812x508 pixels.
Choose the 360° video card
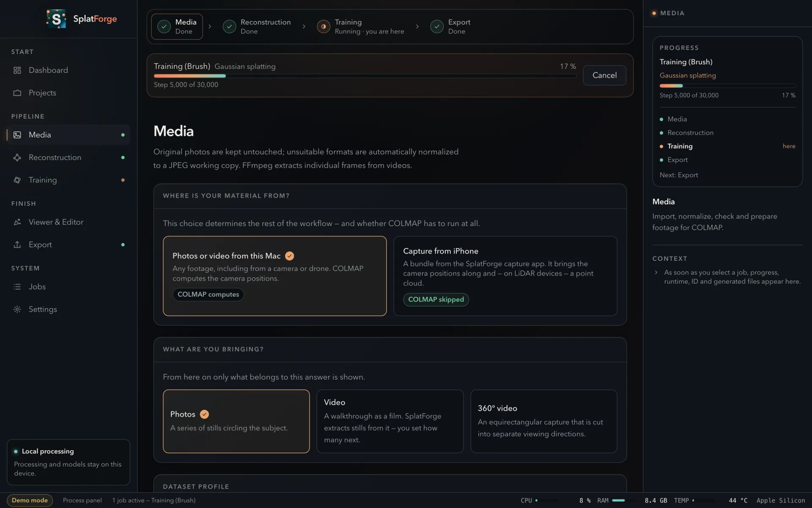(x=544, y=421)
